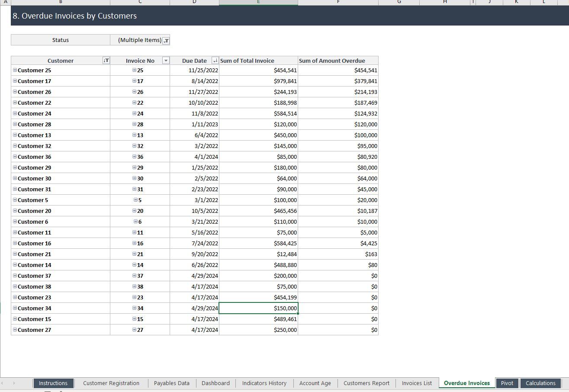Switch to the Instructions sheet
This screenshot has width=569, height=392.
53,383
